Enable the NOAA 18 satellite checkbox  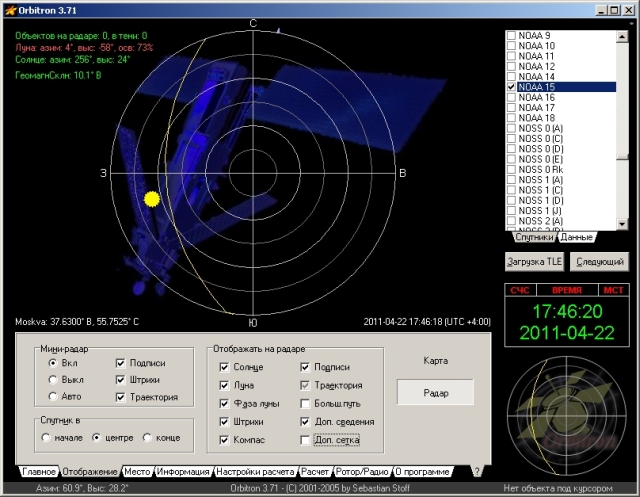tap(511, 118)
